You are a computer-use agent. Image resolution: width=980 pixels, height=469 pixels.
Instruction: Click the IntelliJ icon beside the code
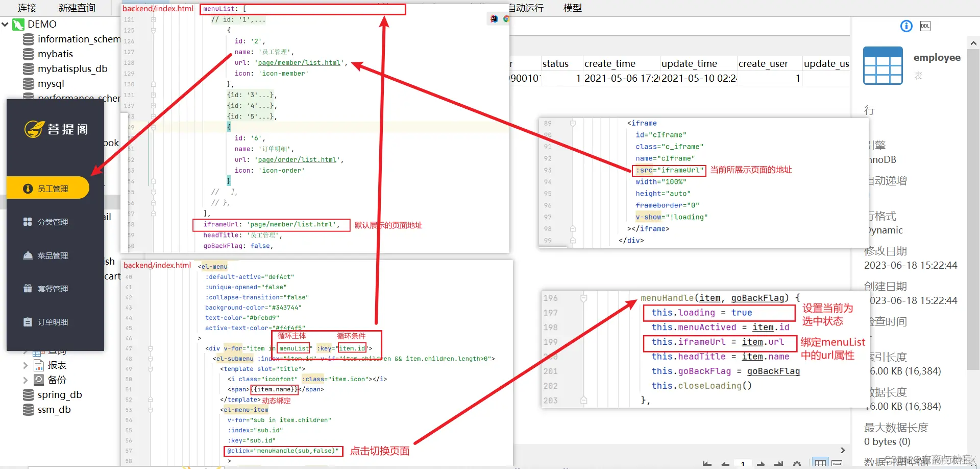(494, 19)
